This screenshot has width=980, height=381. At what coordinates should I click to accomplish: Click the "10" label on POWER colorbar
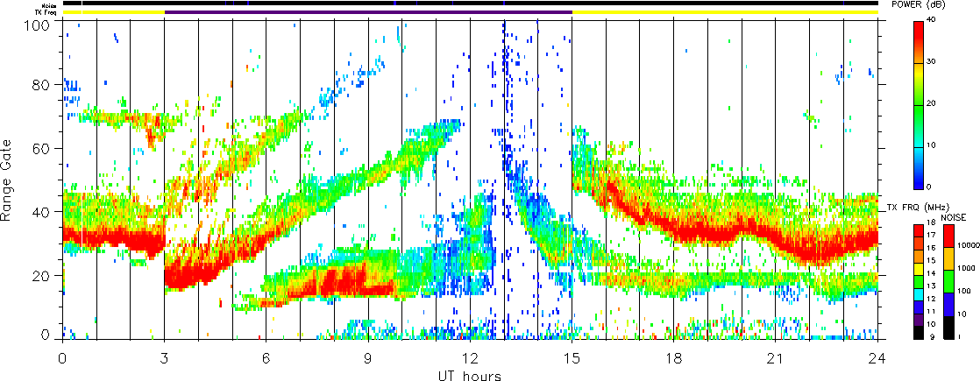(931, 146)
